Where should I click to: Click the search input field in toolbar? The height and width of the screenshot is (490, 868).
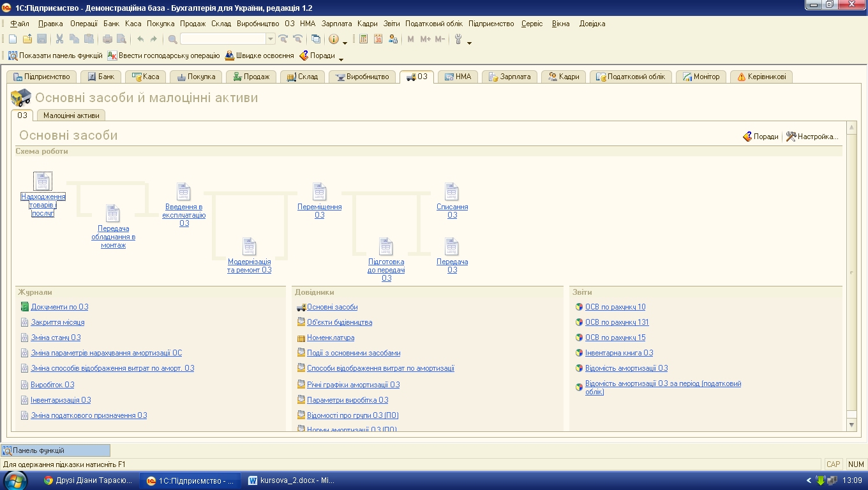[223, 39]
